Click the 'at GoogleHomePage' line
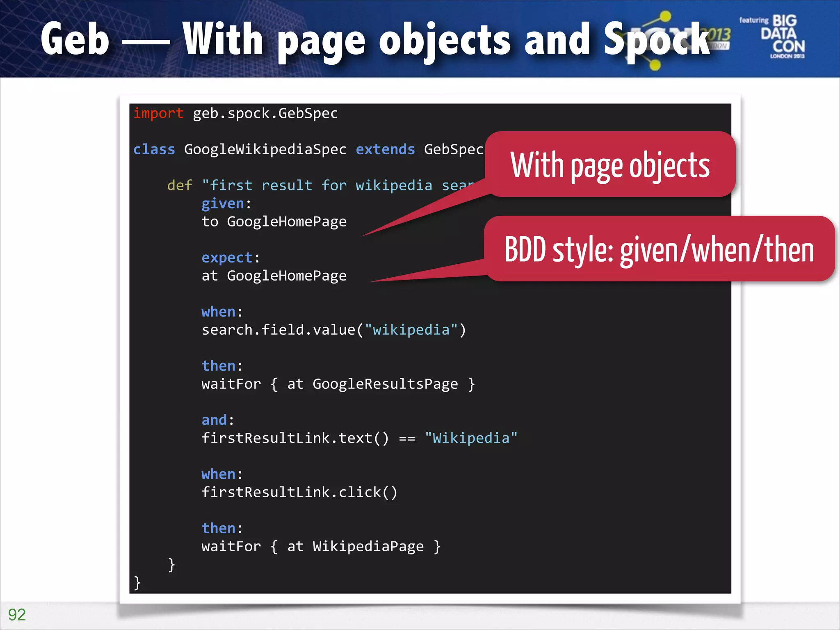 (274, 276)
